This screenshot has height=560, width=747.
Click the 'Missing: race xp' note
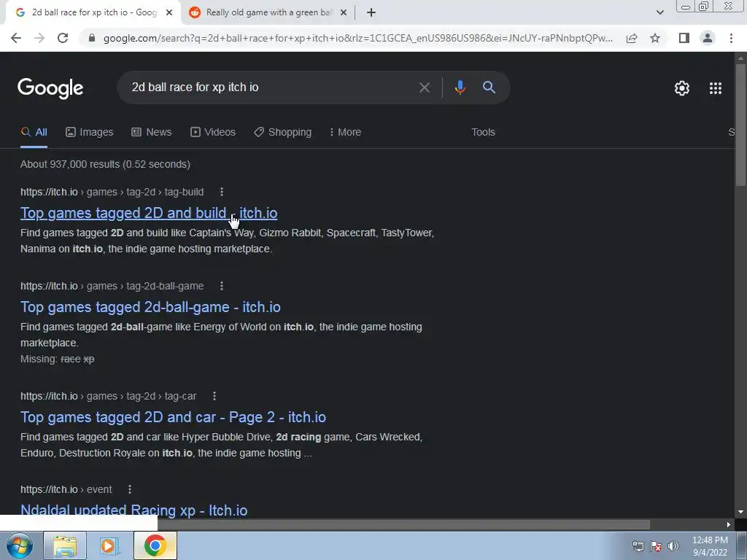(x=57, y=359)
